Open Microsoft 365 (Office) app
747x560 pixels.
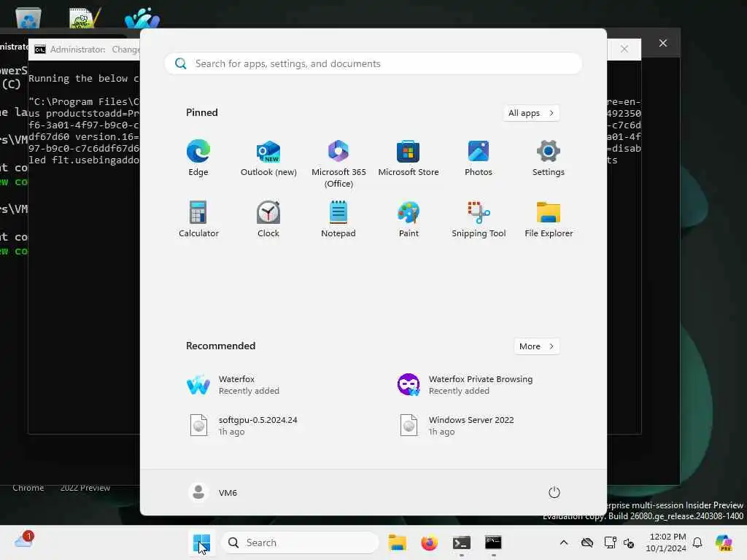(x=338, y=164)
